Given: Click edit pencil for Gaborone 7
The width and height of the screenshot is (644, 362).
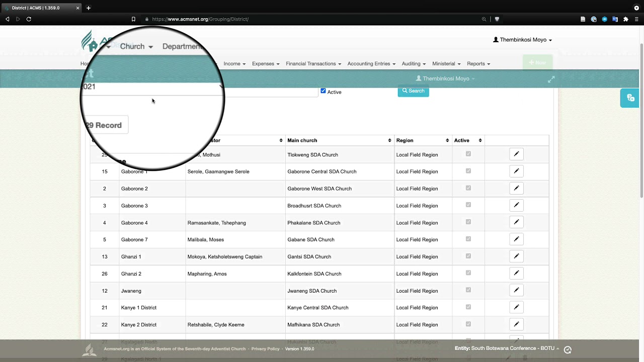Looking at the screenshot, I should click(516, 239).
